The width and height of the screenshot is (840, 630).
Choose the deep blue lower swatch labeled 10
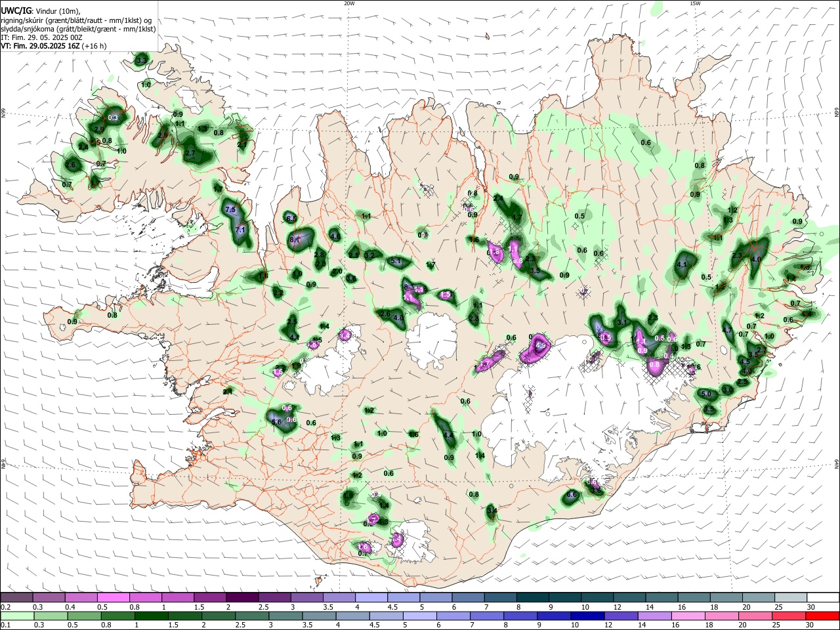point(587,616)
